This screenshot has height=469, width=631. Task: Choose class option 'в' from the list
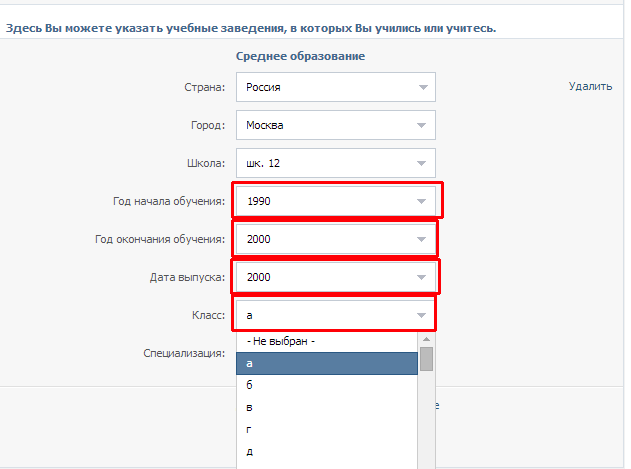[327, 407]
